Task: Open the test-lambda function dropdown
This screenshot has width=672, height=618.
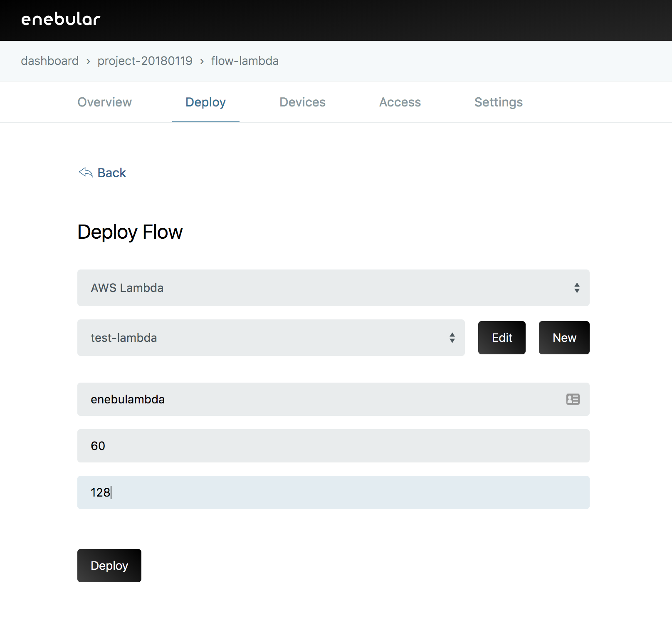Action: (270, 338)
